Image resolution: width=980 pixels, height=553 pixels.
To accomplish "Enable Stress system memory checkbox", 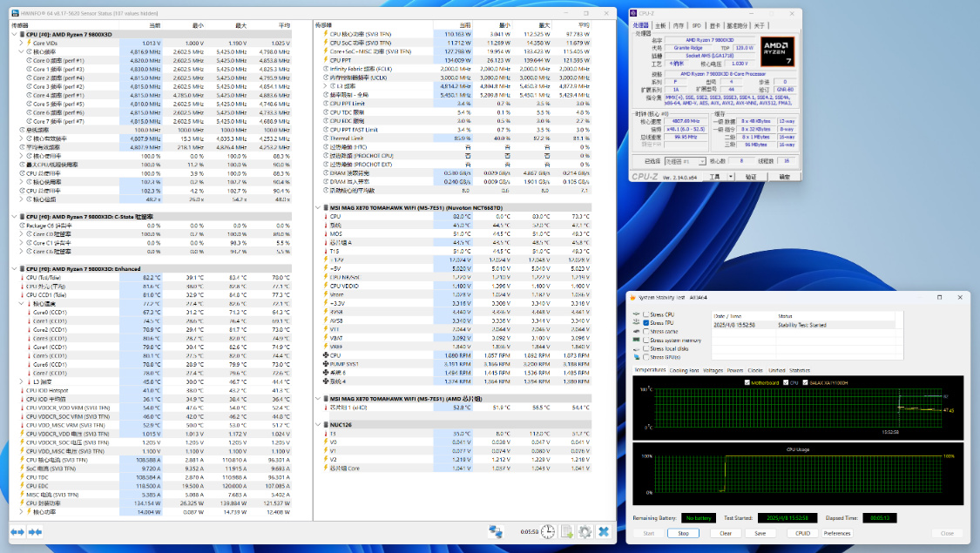I will click(644, 340).
